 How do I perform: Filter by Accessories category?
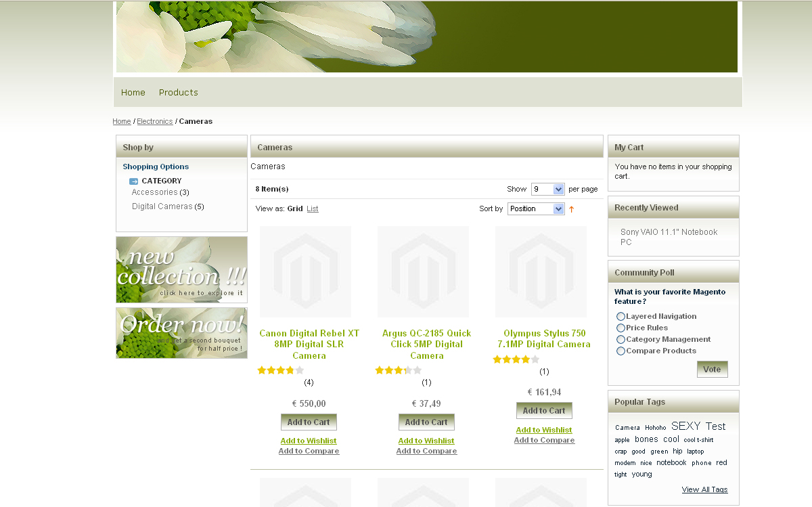click(x=154, y=193)
